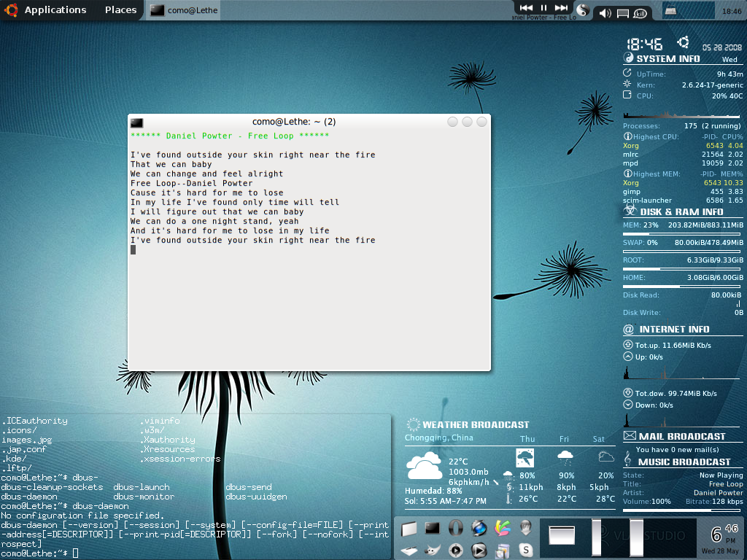Click the UpTime value 9h 43m
Viewport: 747px width, 560px height.
pos(729,74)
